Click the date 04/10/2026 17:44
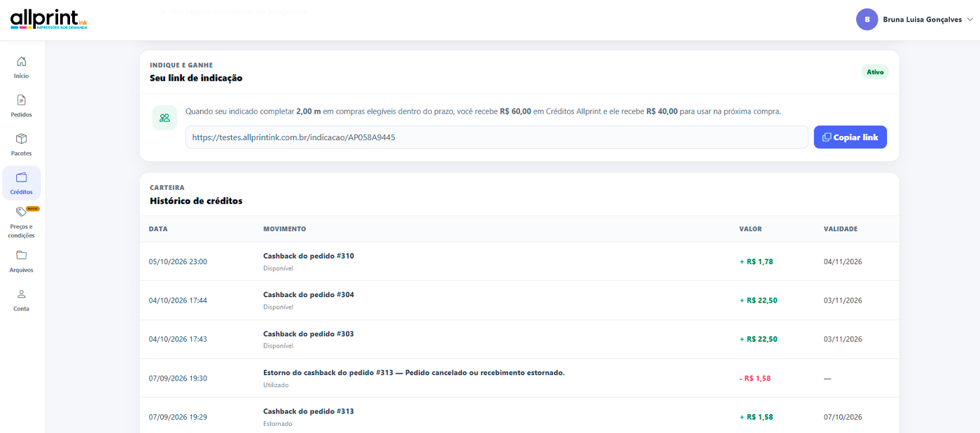 pyautogui.click(x=178, y=301)
